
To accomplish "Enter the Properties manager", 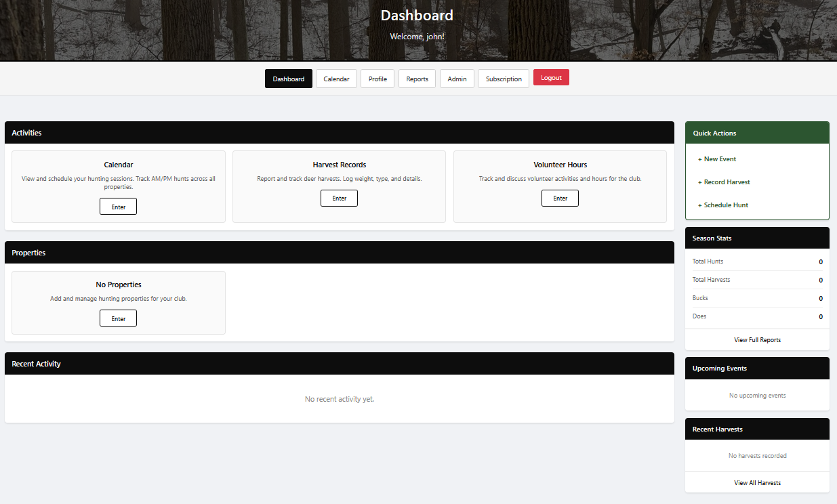I will 118,318.
